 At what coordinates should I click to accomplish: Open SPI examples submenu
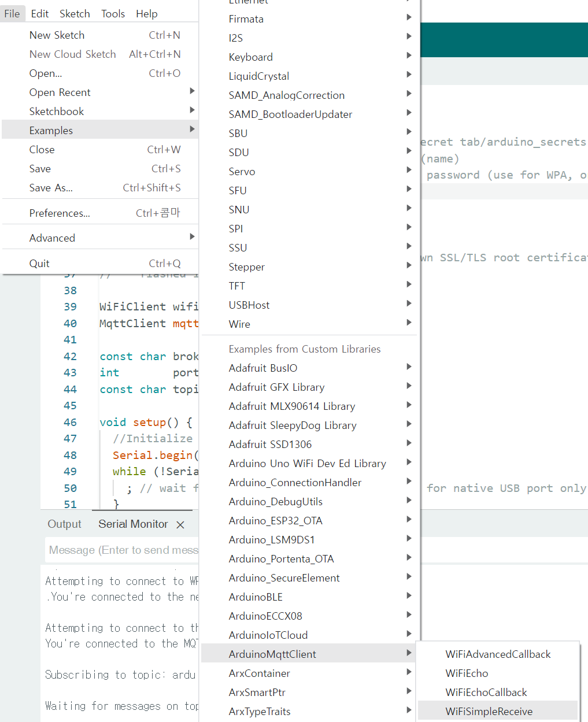click(309, 229)
